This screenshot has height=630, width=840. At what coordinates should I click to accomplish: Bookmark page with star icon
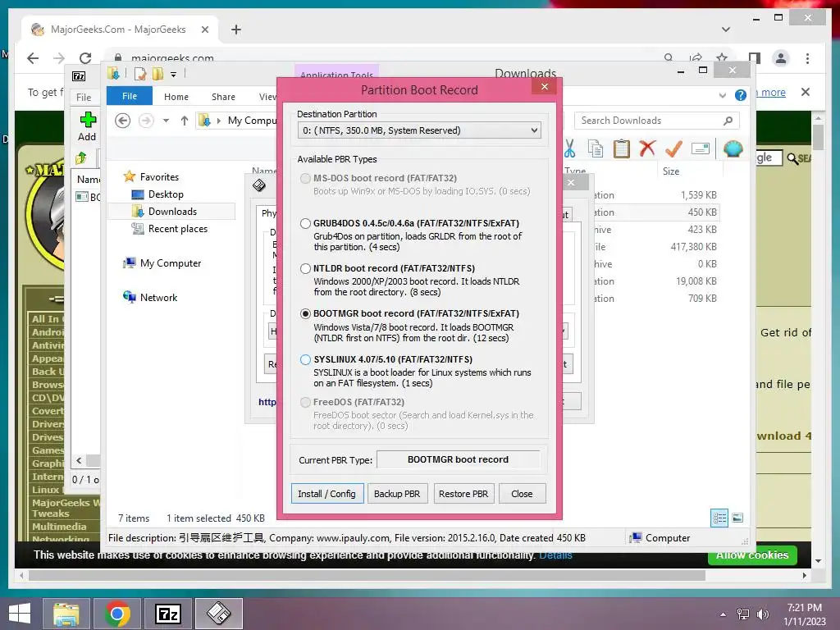722,58
